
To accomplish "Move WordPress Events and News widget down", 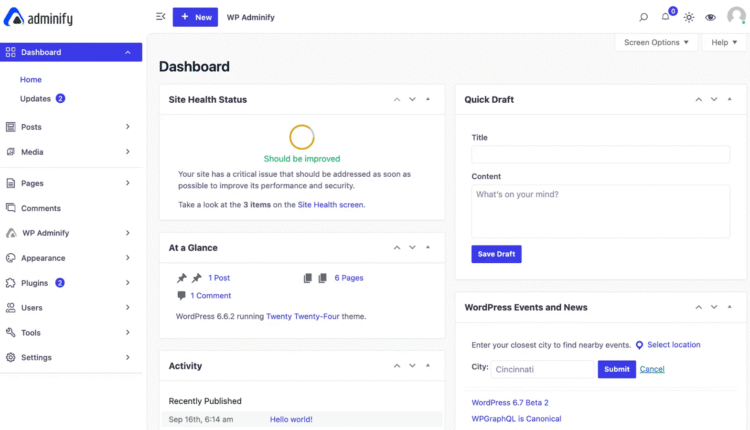I will [714, 307].
